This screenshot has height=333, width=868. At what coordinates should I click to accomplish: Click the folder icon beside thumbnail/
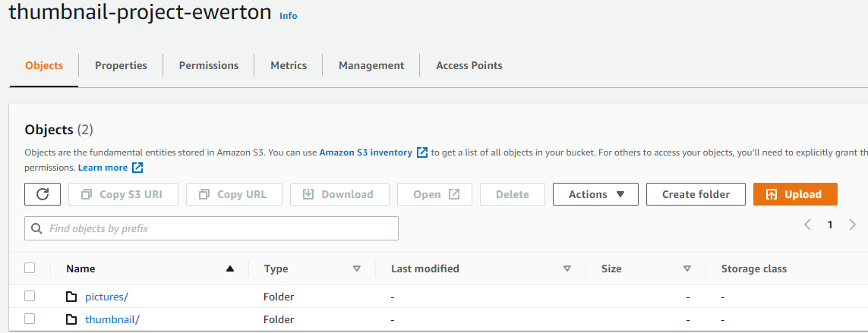click(71, 319)
